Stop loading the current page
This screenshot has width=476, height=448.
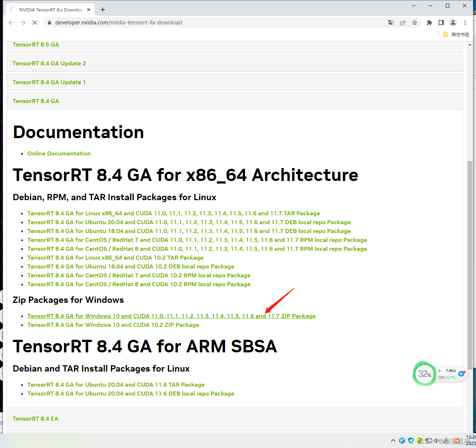(x=35, y=23)
